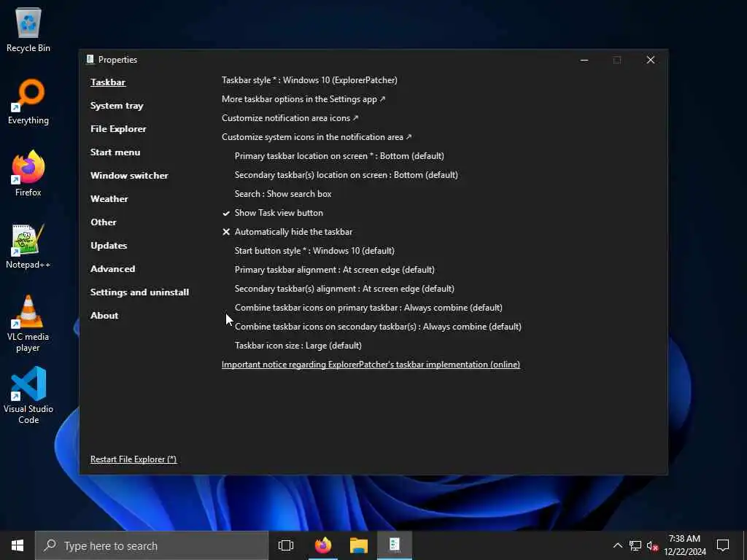Viewport: 747px width, 560px height.
Task: Click the Windows Start button
Action: tap(18, 545)
